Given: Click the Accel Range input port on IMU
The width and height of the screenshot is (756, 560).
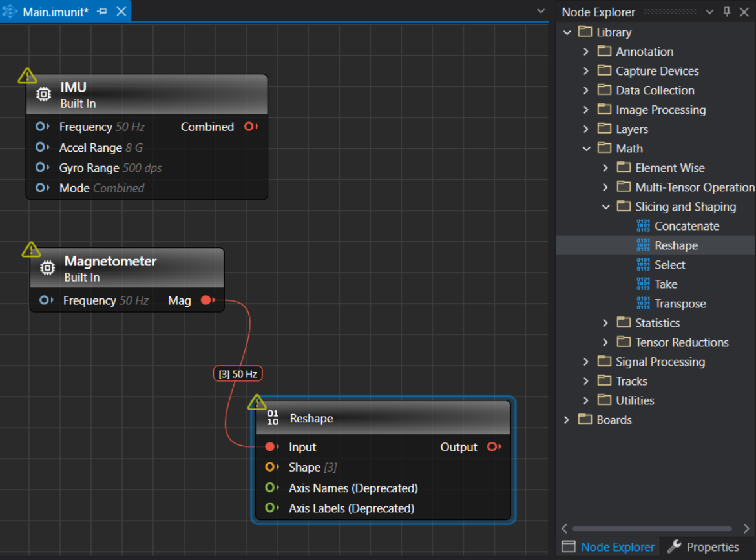Looking at the screenshot, I should pyautogui.click(x=42, y=147).
